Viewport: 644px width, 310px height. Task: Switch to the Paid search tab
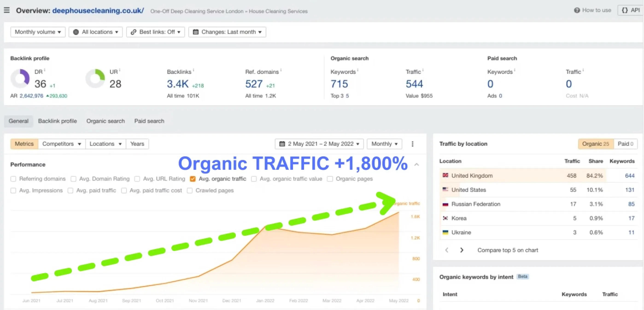[149, 121]
